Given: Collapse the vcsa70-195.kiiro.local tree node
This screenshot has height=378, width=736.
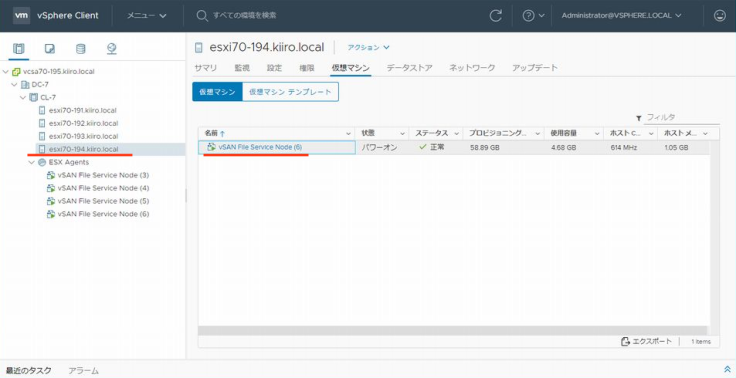Looking at the screenshot, I should (6, 72).
